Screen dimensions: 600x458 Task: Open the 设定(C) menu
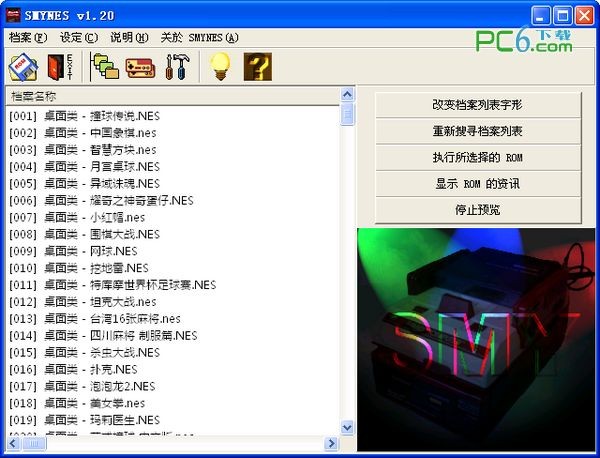point(79,37)
